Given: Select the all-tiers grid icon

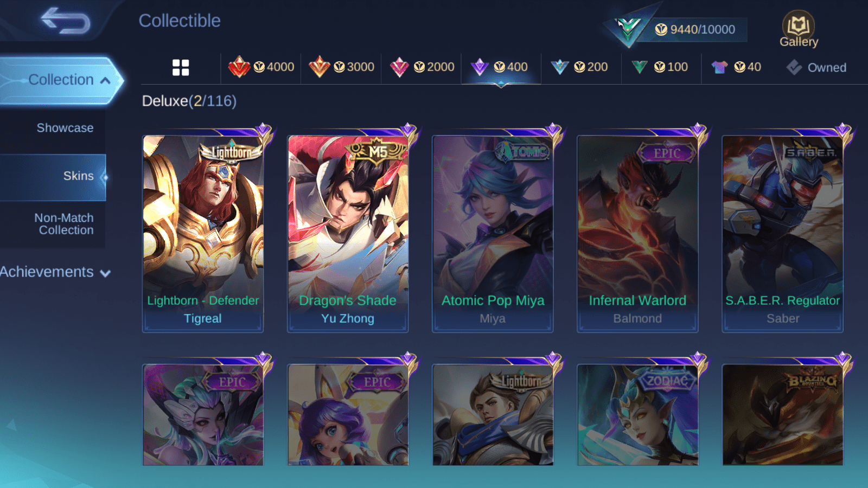Looking at the screenshot, I should point(181,67).
